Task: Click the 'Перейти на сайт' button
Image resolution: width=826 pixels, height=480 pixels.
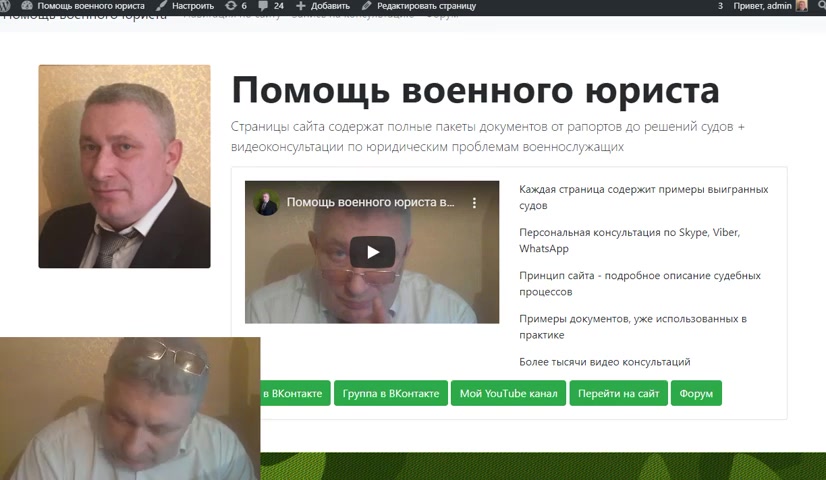Action: point(618,393)
